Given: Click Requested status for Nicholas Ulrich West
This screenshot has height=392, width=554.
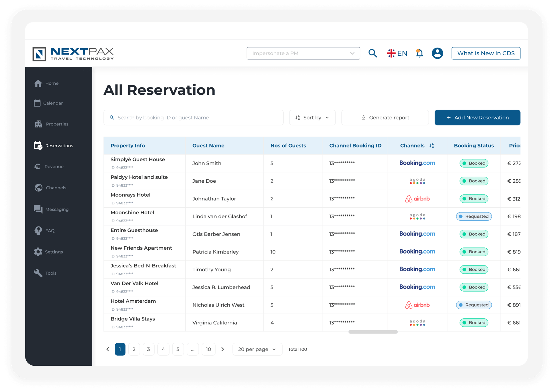Looking at the screenshot, I should point(474,305).
